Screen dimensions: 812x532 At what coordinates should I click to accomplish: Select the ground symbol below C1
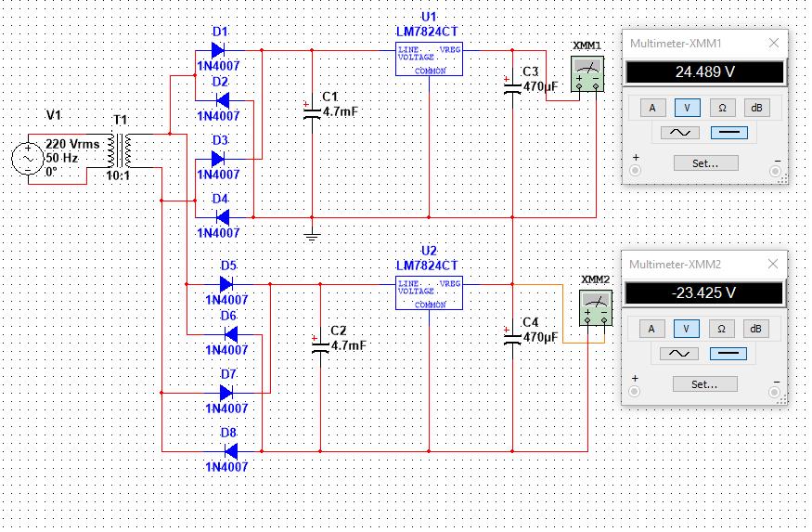312,237
